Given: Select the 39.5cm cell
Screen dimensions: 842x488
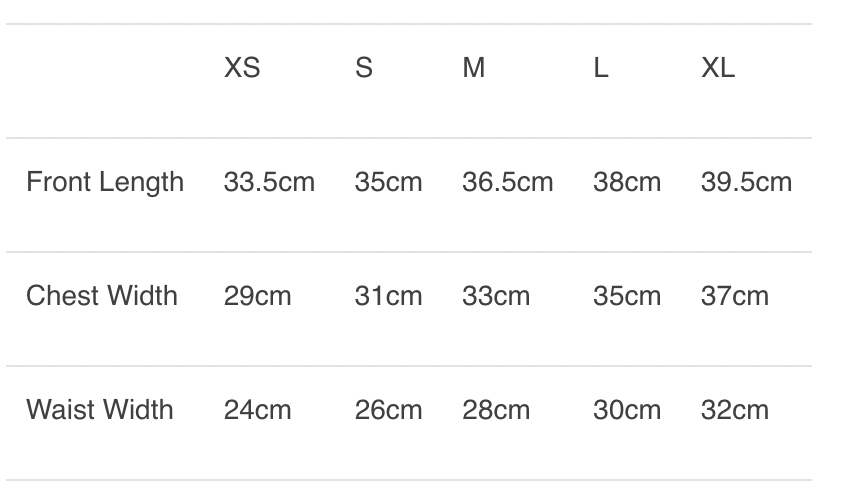Looking at the screenshot, I should (746, 182).
